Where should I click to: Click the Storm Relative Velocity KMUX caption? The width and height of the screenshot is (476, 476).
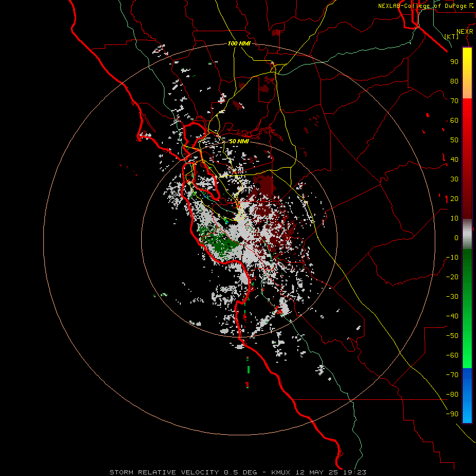tap(238, 472)
